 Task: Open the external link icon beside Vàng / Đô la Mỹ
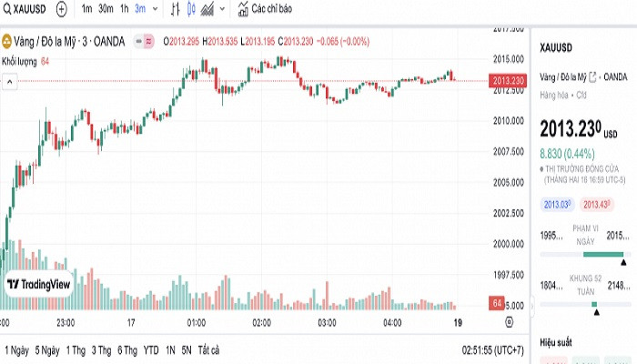pyautogui.click(x=594, y=77)
